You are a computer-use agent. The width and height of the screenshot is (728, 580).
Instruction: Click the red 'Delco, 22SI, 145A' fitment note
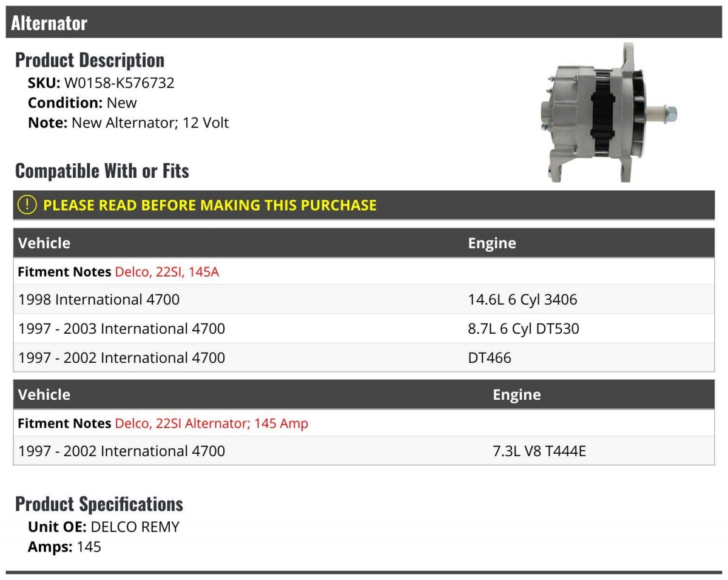pos(167,272)
